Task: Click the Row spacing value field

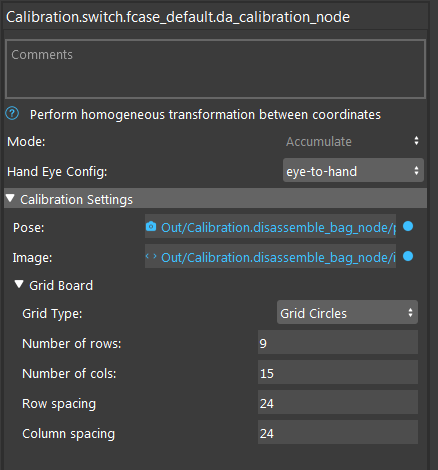Action: pyautogui.click(x=338, y=402)
